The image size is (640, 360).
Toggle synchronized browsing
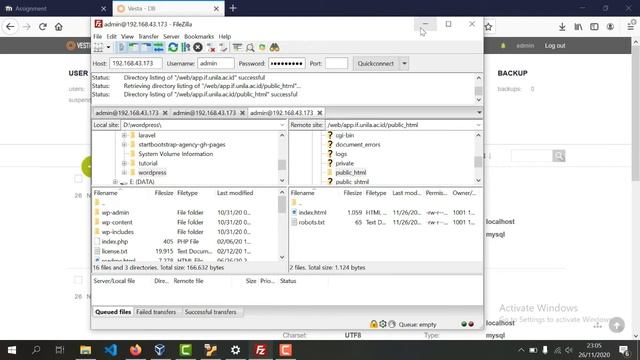[262, 48]
